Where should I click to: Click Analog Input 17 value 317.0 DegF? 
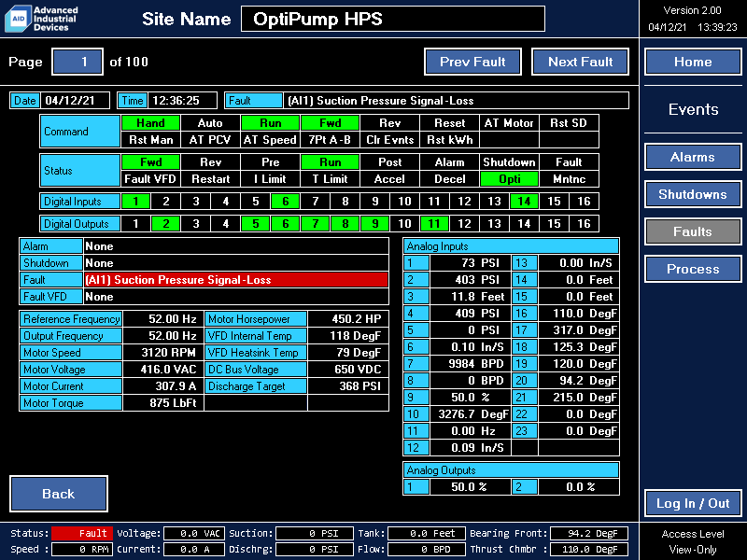tap(579, 330)
